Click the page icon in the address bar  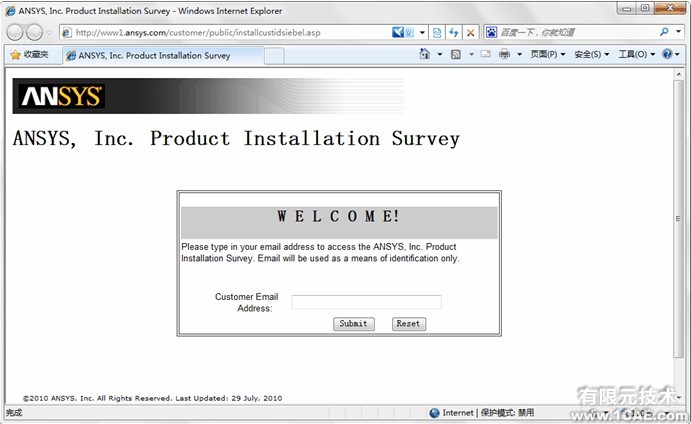coord(66,32)
